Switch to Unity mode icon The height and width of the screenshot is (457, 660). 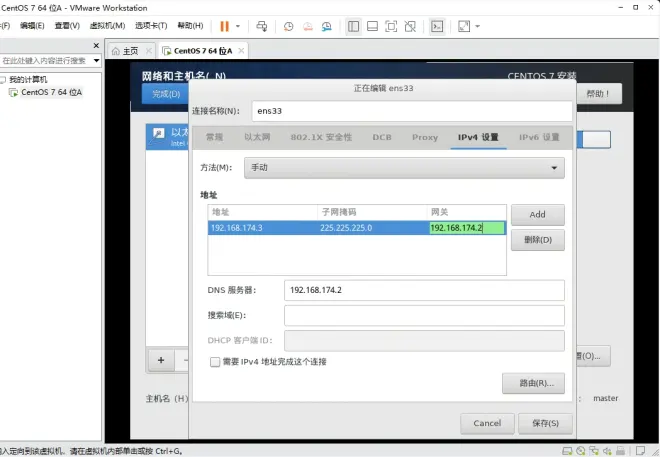pyautogui.click(x=410, y=27)
